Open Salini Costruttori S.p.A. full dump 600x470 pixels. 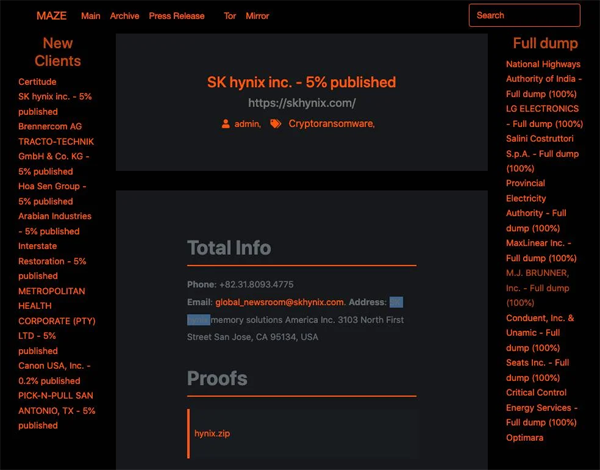542,153
